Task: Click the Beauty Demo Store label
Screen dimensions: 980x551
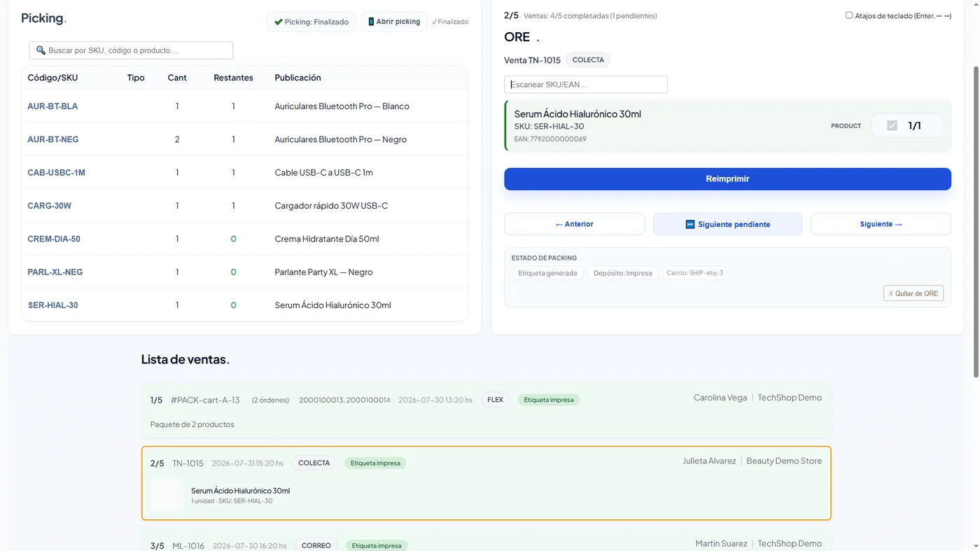Action: pos(784,461)
